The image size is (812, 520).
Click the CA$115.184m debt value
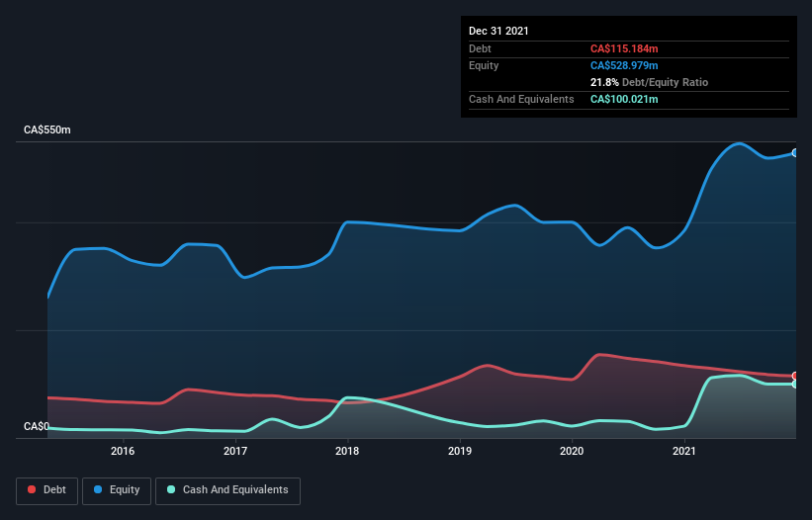click(x=624, y=48)
